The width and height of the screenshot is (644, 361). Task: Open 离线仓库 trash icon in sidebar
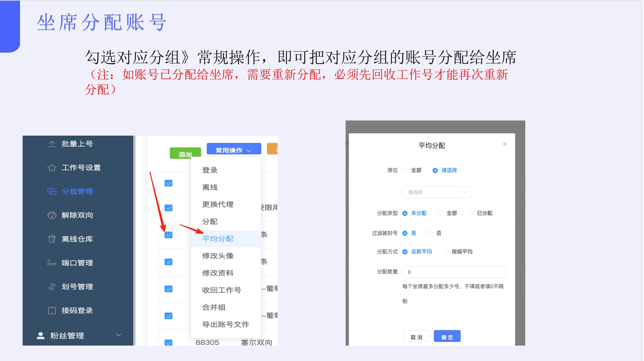(51, 239)
